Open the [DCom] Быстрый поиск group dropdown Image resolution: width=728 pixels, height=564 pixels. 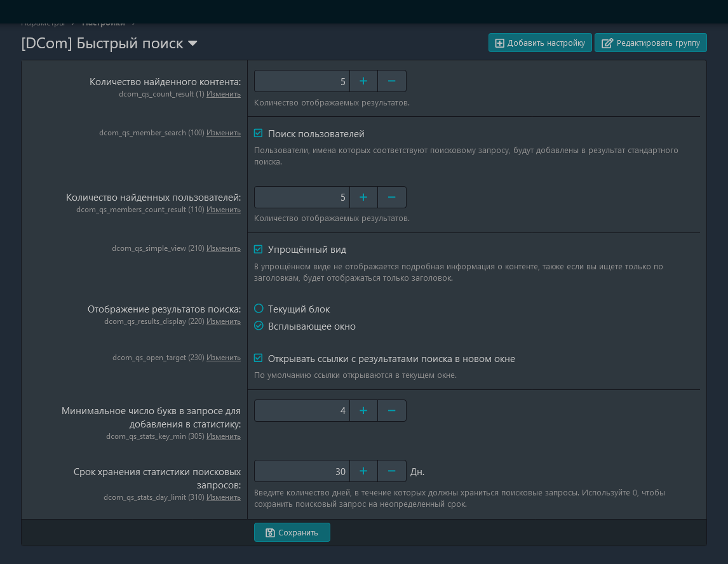192,44
